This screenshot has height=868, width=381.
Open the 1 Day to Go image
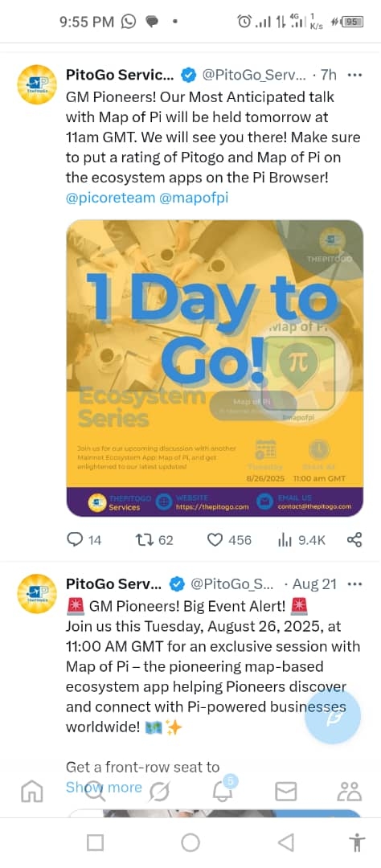coord(215,368)
